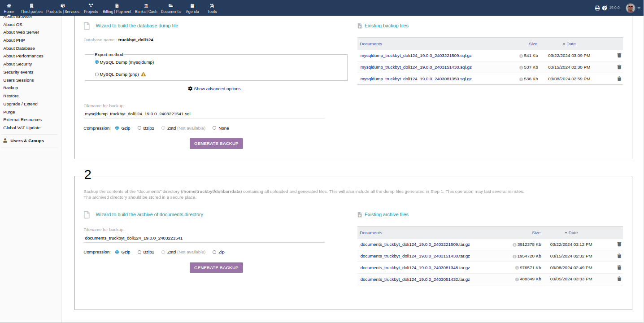Image resolution: width=644 pixels, height=323 pixels.
Task: Select MySQL Dump (php) export method
Action: [x=97, y=74]
